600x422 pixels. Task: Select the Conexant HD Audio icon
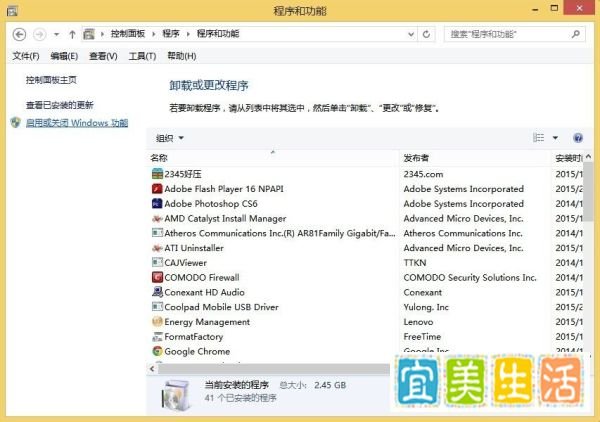(157, 292)
